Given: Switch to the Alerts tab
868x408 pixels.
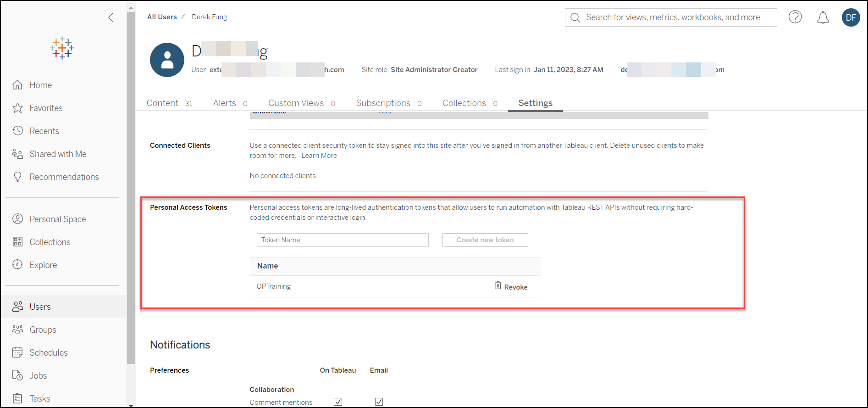Looking at the screenshot, I should 230,103.
